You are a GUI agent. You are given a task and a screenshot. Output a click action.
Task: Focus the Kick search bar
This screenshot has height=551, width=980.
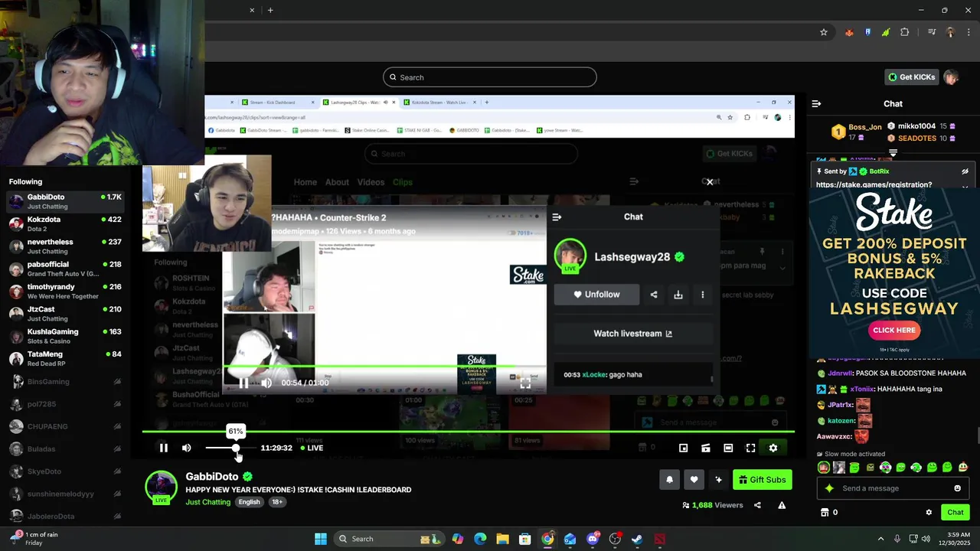[x=490, y=77]
